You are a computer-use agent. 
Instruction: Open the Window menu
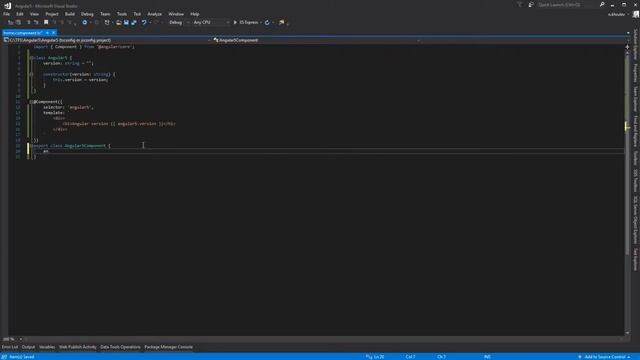click(176, 14)
